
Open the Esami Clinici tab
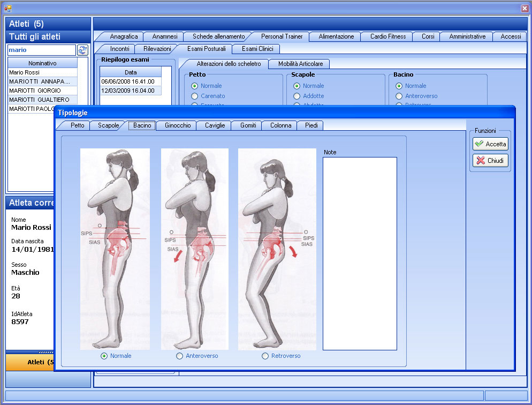(257, 49)
